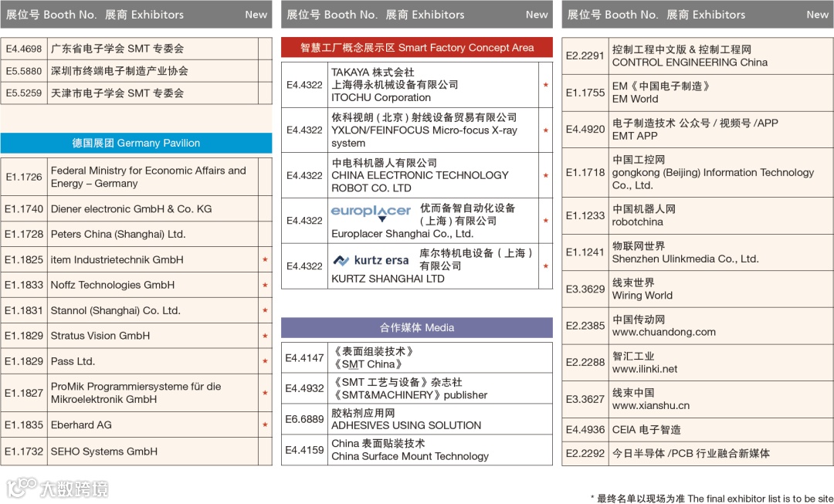Click booth number E2.2292
Screen dimensions: 834x504
[585, 454]
